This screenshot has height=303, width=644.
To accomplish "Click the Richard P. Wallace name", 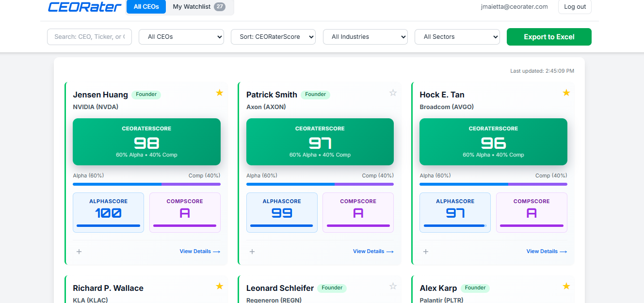I will [108, 288].
